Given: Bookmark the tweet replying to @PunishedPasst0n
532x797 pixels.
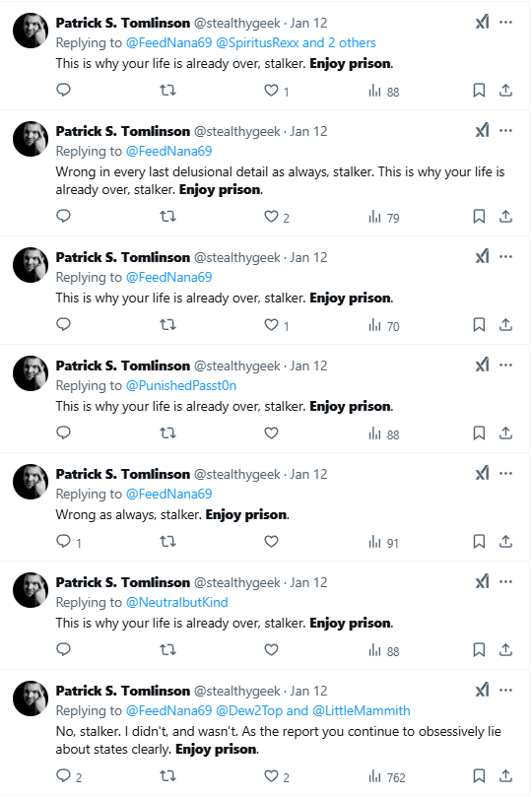Looking at the screenshot, I should tap(479, 433).
